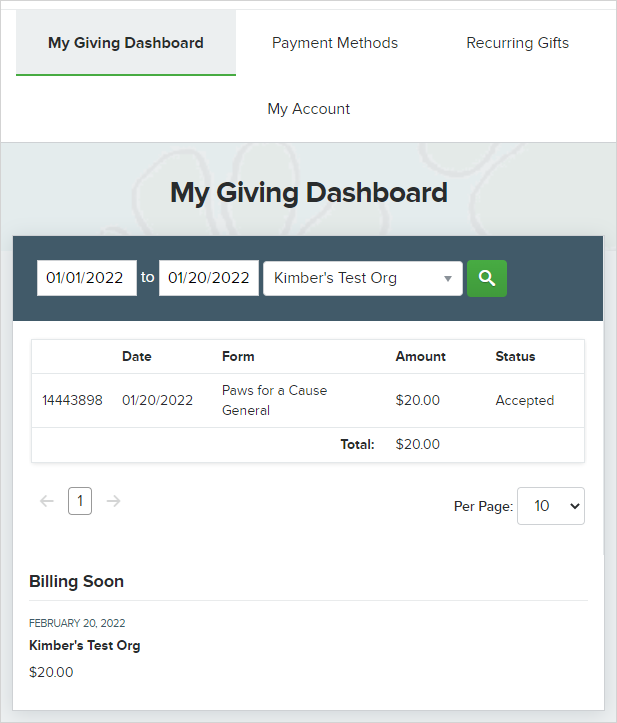
Task: Click Kimber's Test Org under Billing Soon
Action: pyautogui.click(x=85, y=646)
